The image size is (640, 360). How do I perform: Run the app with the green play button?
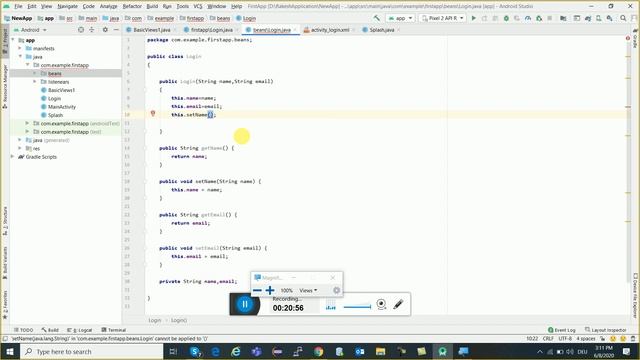tap(473, 18)
